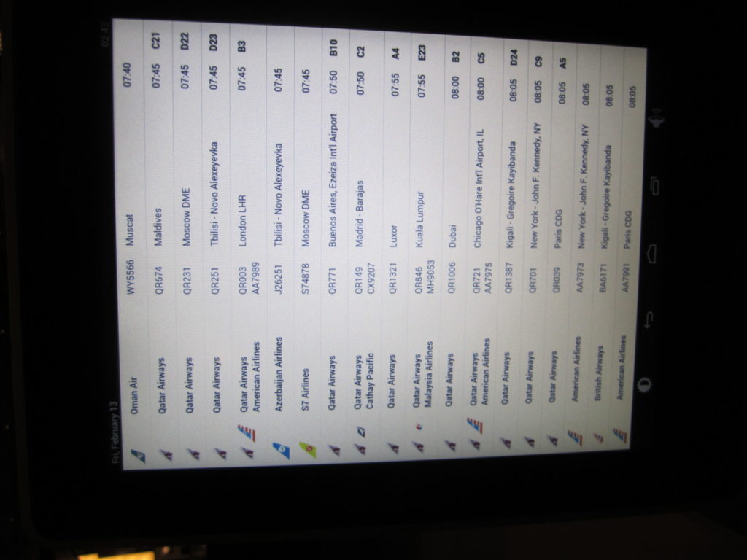This screenshot has height=560, width=747.
Task: Tap the Android home button
Action: (651, 253)
